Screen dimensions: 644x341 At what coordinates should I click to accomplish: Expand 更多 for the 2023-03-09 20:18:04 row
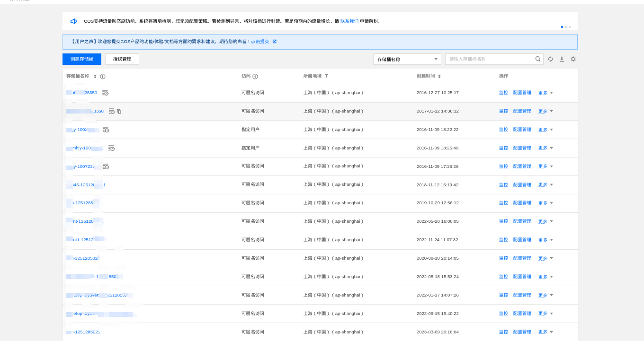tap(546, 332)
